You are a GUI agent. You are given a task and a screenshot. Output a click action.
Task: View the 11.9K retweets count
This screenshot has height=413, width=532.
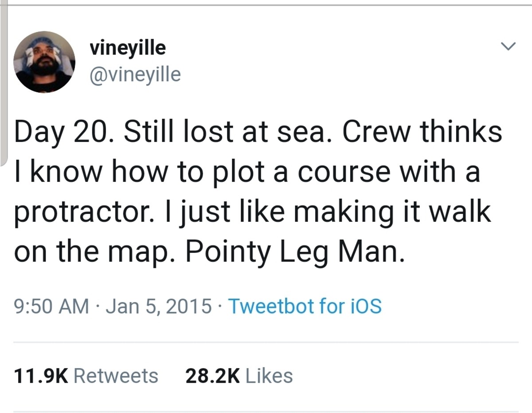41,376
